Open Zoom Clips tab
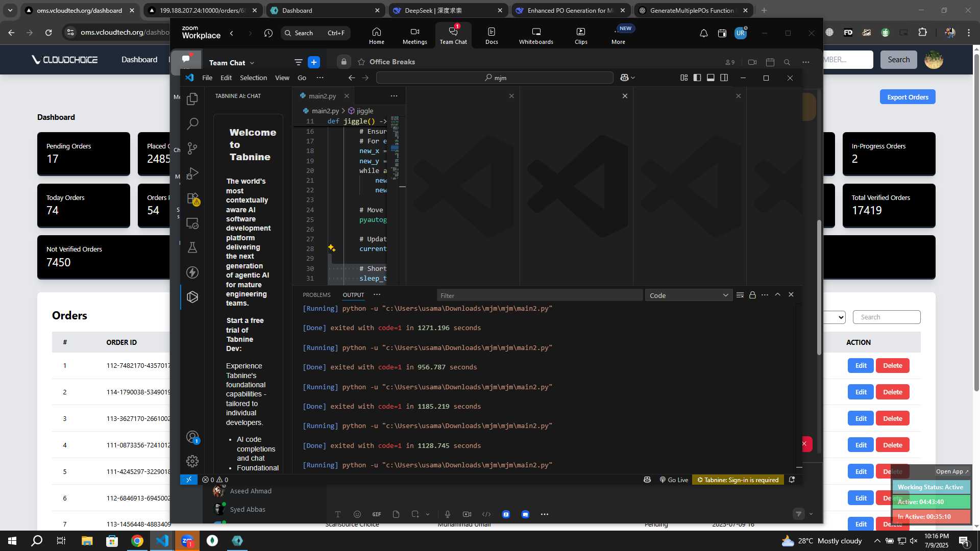Image resolution: width=980 pixels, height=551 pixels. (581, 35)
